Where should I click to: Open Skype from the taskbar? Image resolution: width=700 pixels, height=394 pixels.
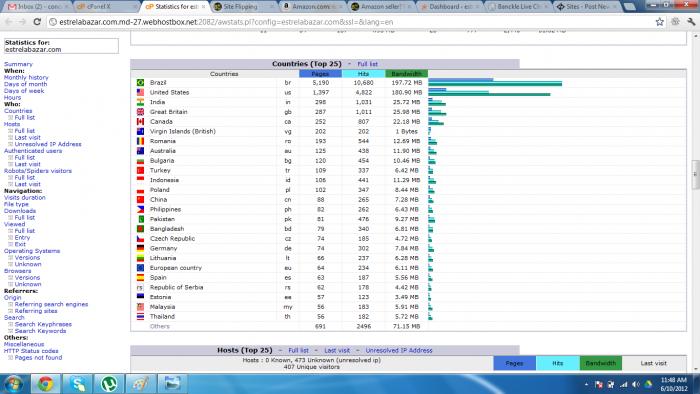77,384
